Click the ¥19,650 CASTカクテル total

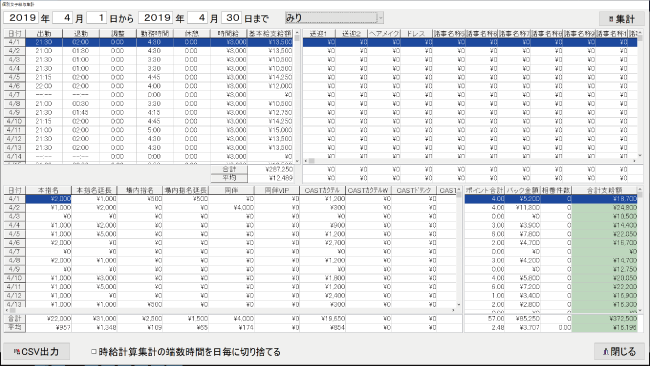[x=322, y=319]
